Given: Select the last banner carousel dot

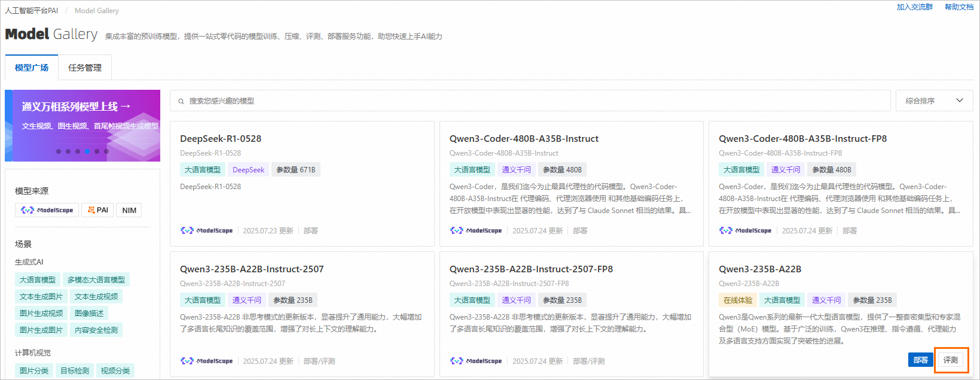Looking at the screenshot, I should coord(106,151).
